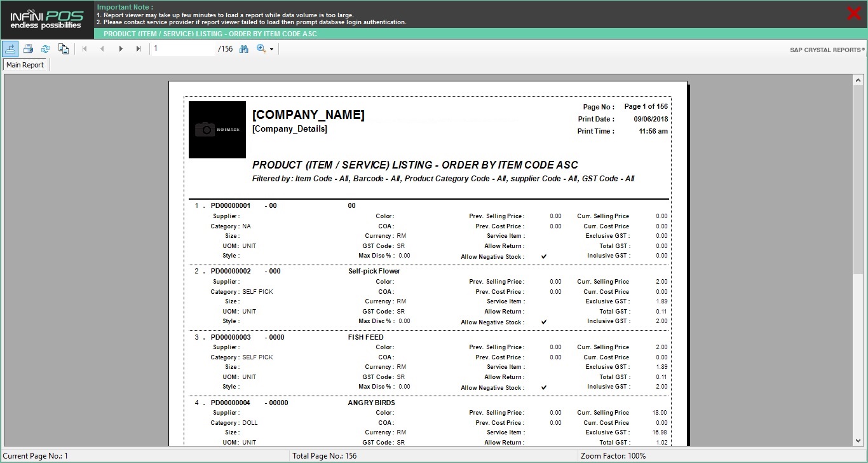Image resolution: width=868 pixels, height=463 pixels.
Task: Click the Allow Negative Stock checkmark for Self-pick Flower
Action: click(544, 322)
